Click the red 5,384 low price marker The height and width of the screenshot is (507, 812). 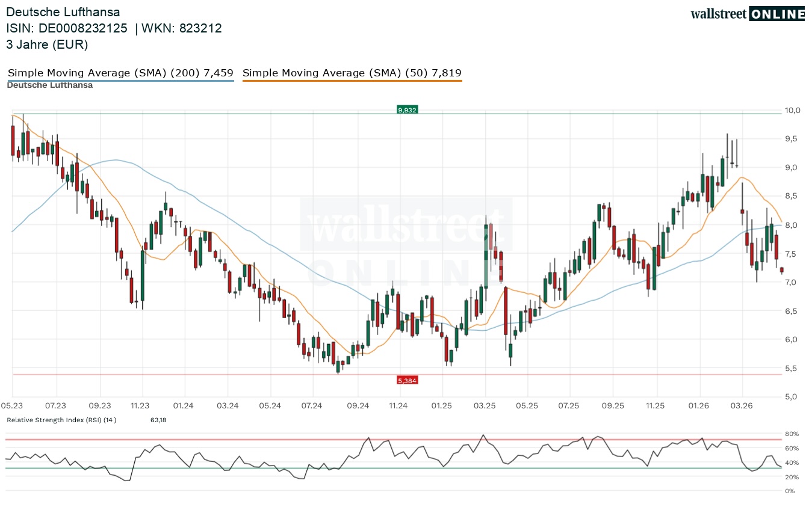click(x=407, y=380)
